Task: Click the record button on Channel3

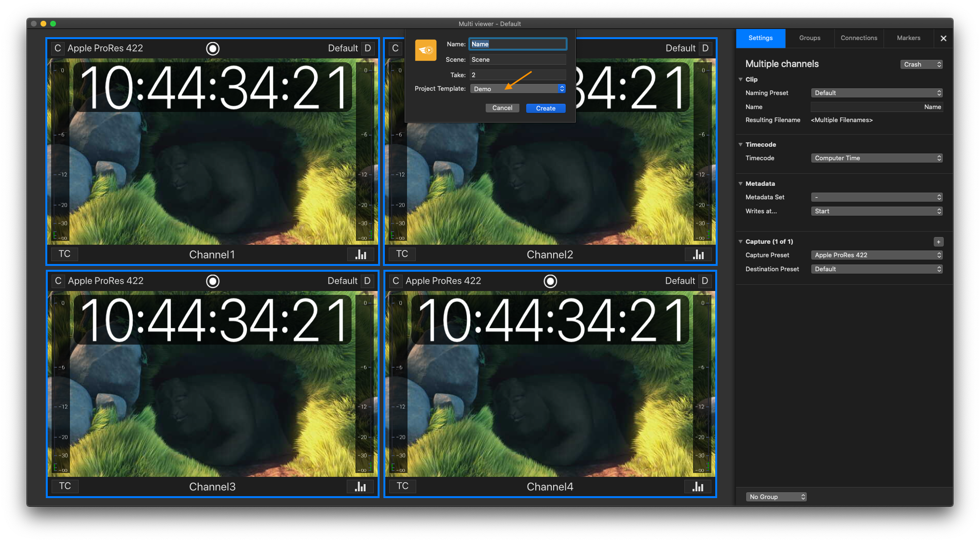Action: [x=213, y=281]
